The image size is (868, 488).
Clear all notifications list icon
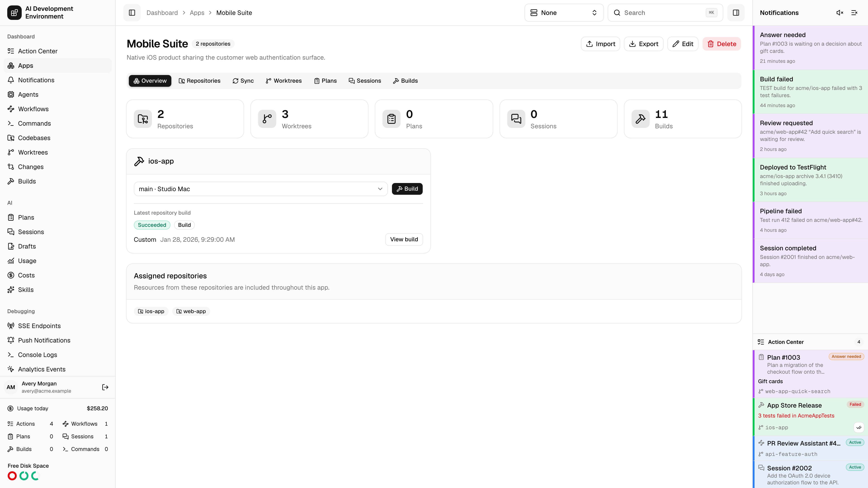tap(854, 13)
